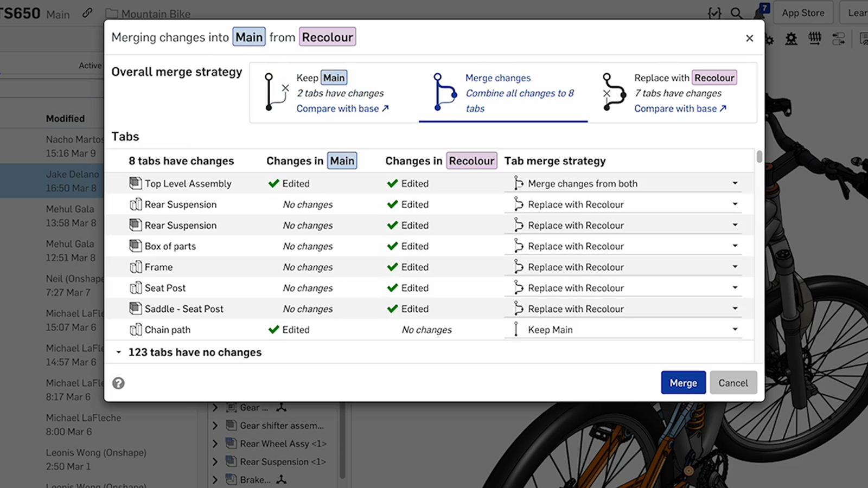Click the Top Level Assembly tab icon
This screenshot has height=488, width=868.
coord(135,183)
